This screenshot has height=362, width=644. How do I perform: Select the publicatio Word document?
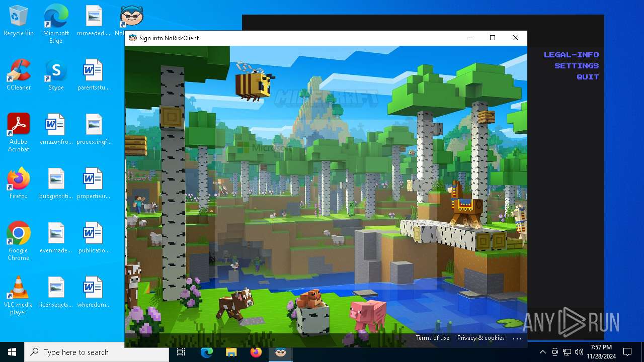[94, 238]
